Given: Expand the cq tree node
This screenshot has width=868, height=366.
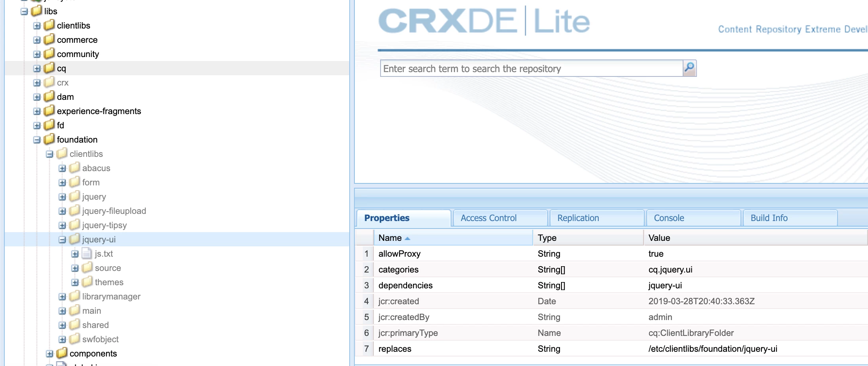Looking at the screenshot, I should pyautogui.click(x=37, y=69).
